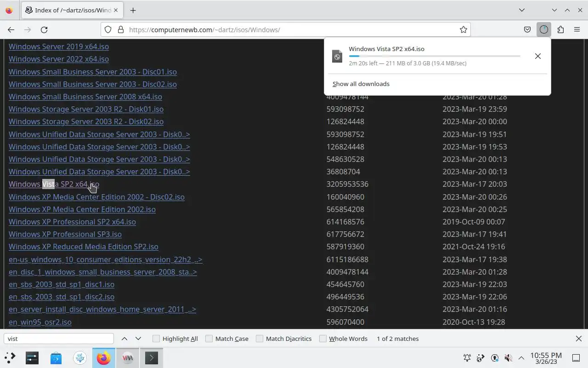Open the VM manager taskbar icon
This screenshot has height=368, width=588.
(x=128, y=357)
